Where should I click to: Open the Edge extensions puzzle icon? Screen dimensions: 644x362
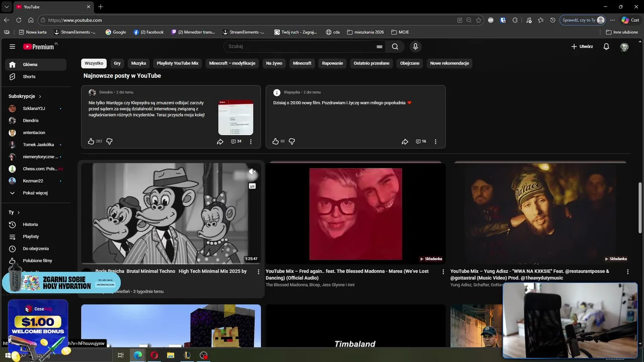pos(515,20)
